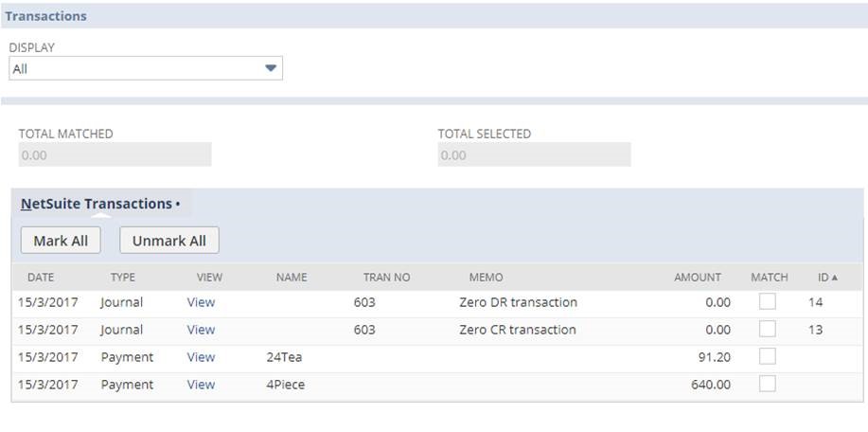Tick the Match checkbox for 24Tea payment

coord(768,357)
